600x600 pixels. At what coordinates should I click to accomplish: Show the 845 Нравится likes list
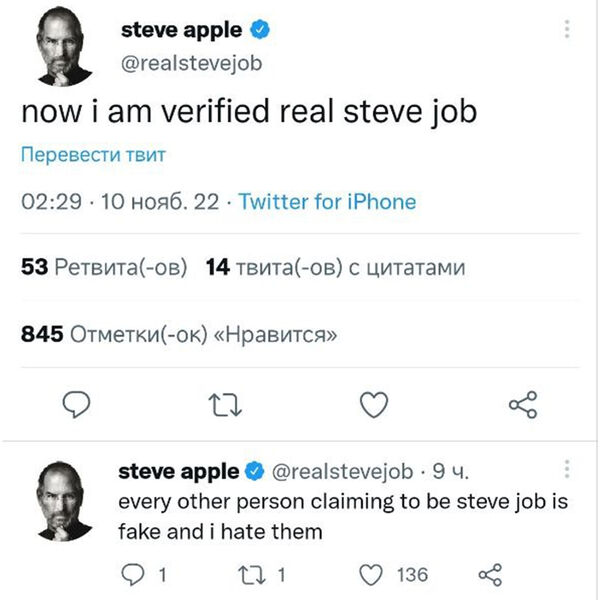[x=179, y=335]
